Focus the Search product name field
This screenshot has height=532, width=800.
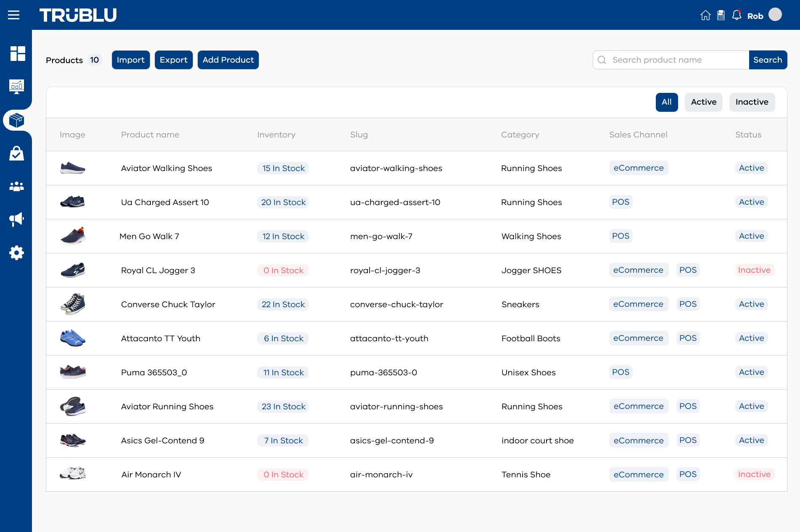pyautogui.click(x=671, y=60)
